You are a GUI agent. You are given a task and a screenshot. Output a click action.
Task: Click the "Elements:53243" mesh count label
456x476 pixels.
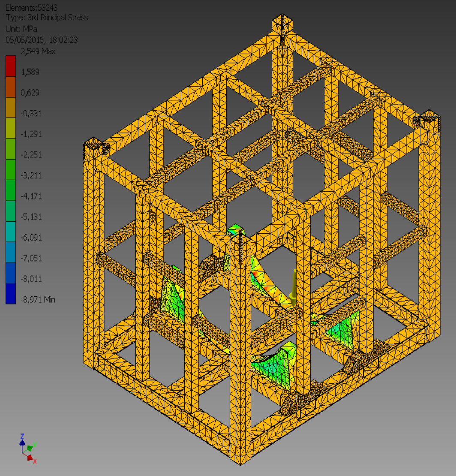point(31,7)
